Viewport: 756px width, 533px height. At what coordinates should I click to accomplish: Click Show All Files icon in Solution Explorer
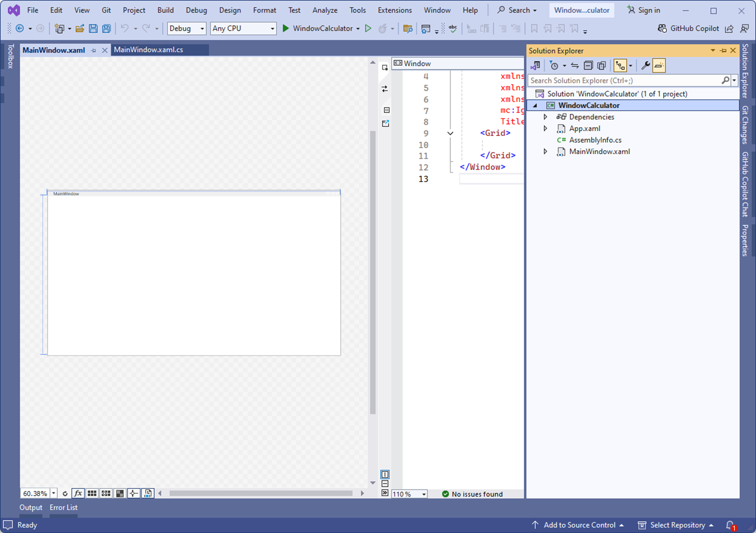pos(602,66)
